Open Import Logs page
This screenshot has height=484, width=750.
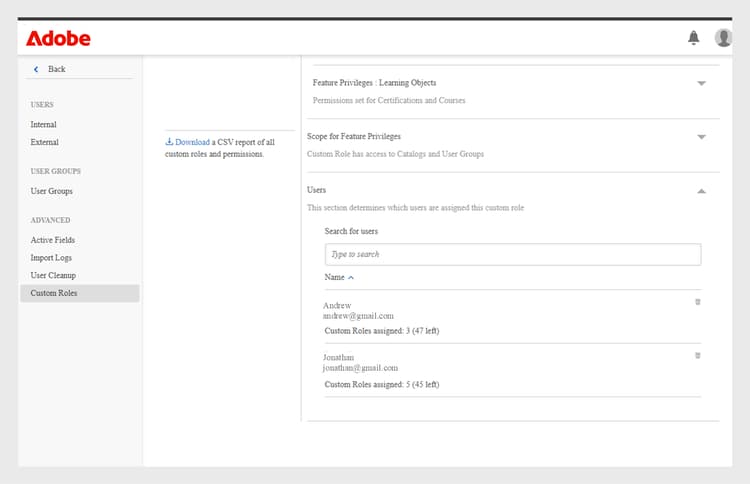click(51, 258)
